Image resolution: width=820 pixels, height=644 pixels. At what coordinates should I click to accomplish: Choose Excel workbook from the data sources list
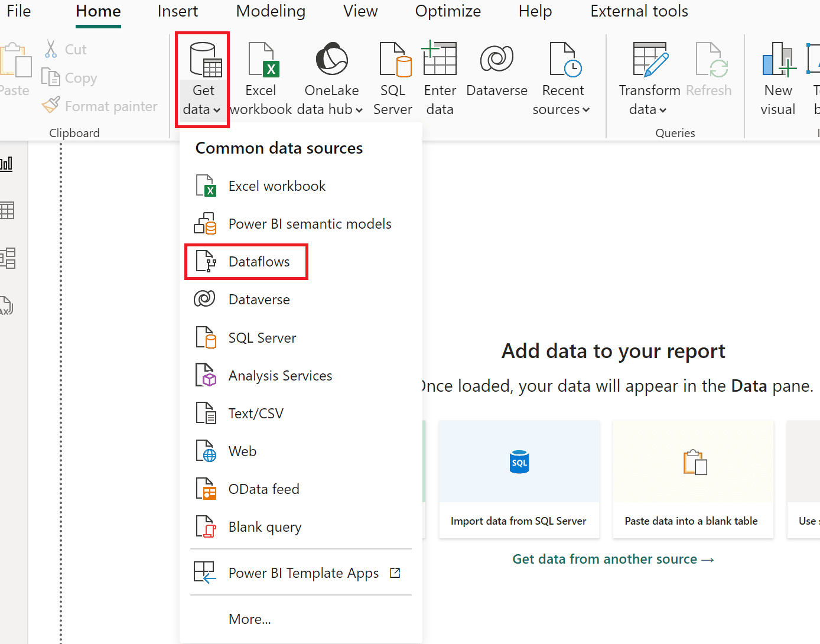(x=301, y=186)
